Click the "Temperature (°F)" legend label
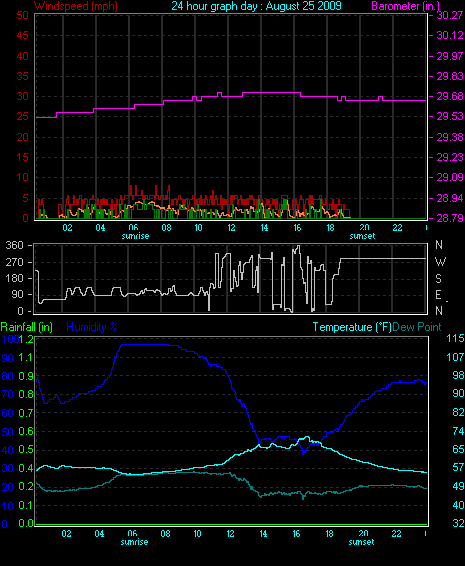This screenshot has width=465, height=566. pyautogui.click(x=352, y=327)
